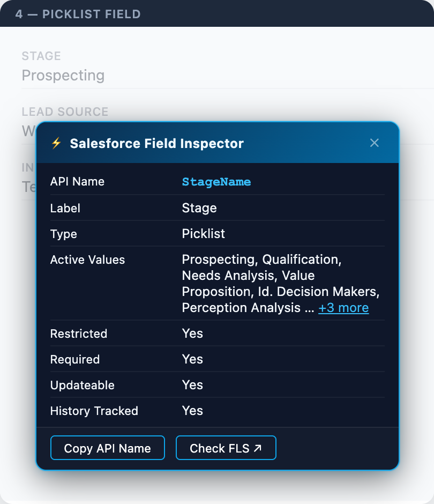Click the Type value Picklist
This screenshot has height=504, width=434.
[x=204, y=234]
